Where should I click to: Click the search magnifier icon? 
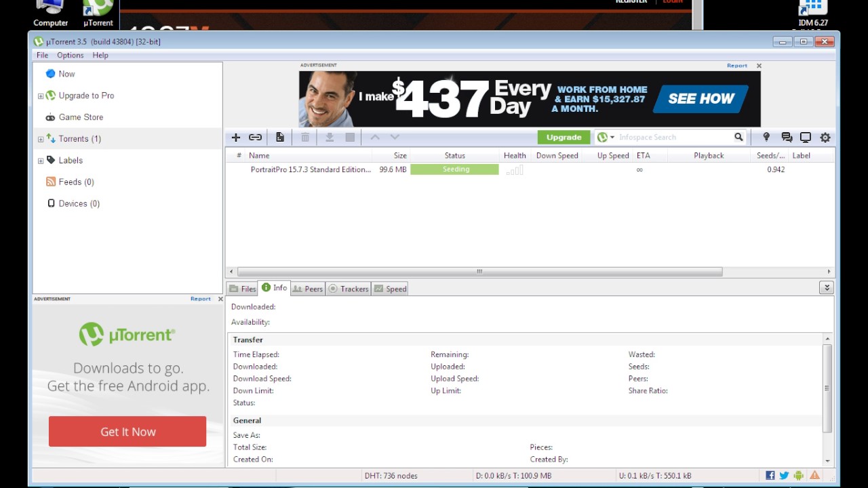(738, 137)
